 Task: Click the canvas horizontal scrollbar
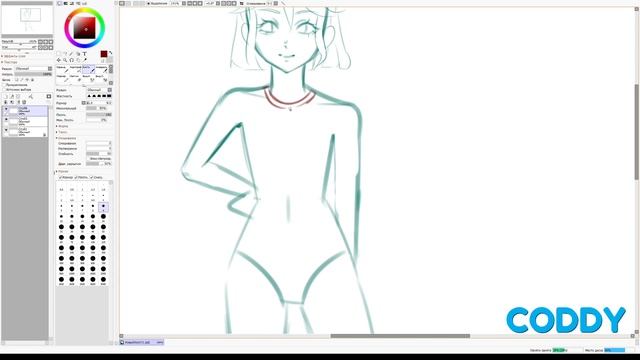[400, 336]
